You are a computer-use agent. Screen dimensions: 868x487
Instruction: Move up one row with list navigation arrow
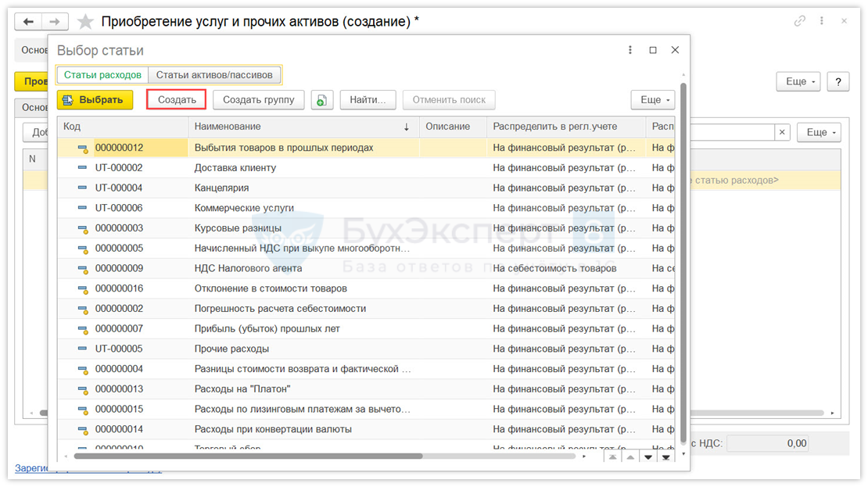(x=630, y=457)
